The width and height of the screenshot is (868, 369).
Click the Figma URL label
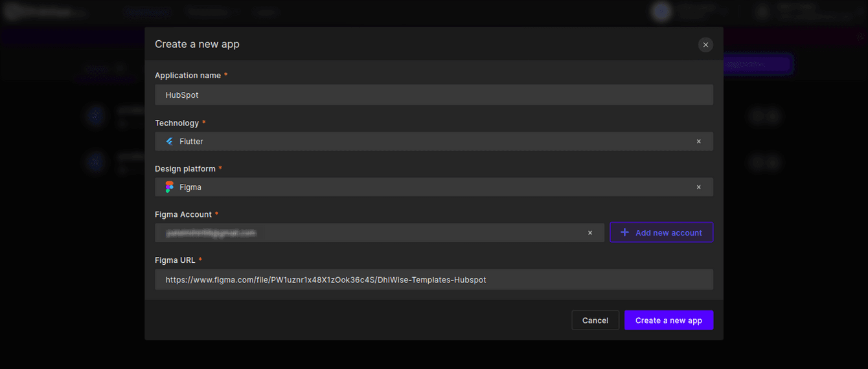click(175, 260)
